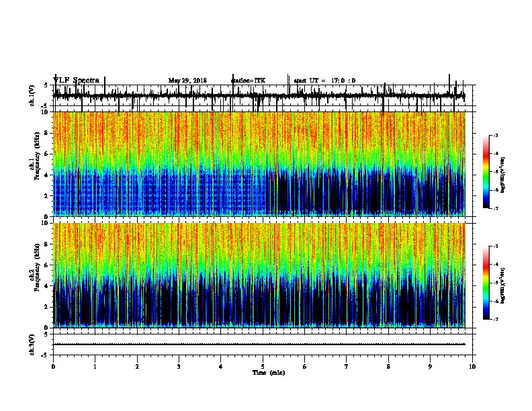Click the 'station=ITK' label
Viewport: 532px width, 411px height.
tap(248, 81)
